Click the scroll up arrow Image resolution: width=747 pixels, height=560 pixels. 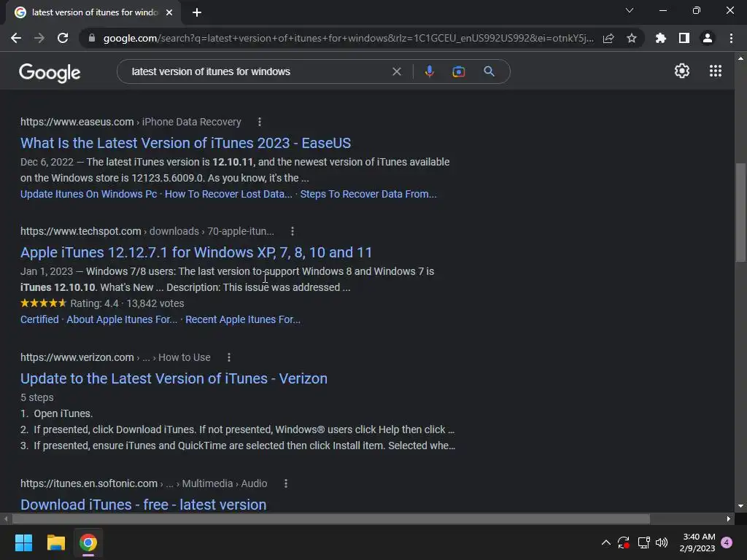740,58
